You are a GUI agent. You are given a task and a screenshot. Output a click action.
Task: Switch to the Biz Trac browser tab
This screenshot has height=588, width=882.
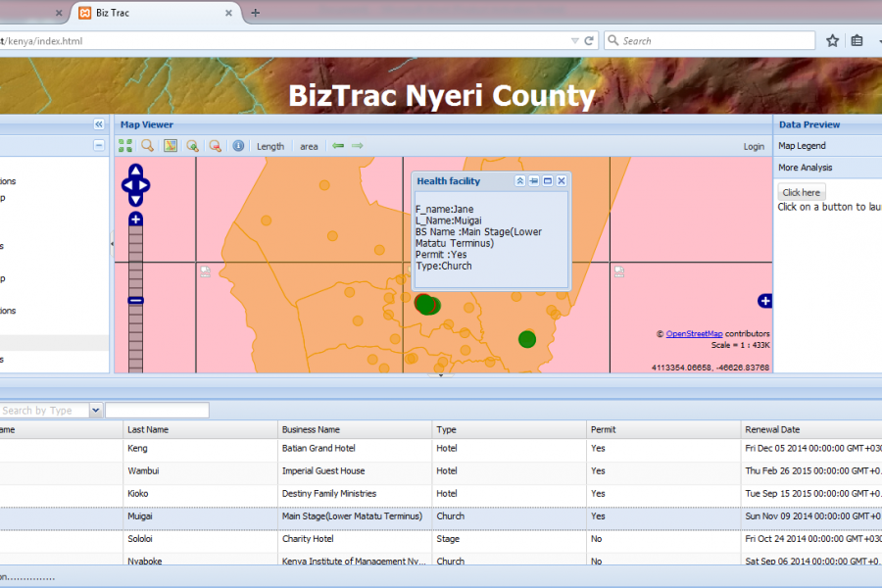pyautogui.click(x=156, y=13)
